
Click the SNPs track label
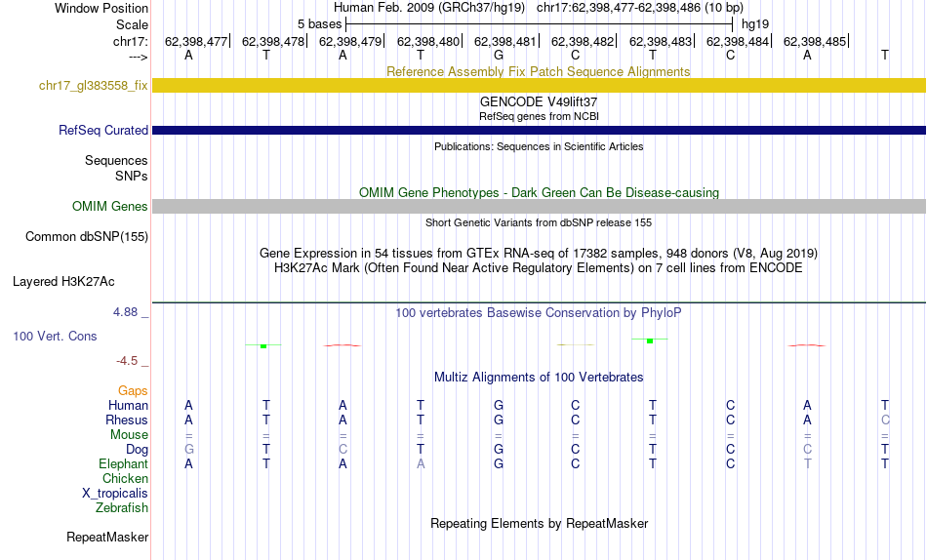(132, 177)
